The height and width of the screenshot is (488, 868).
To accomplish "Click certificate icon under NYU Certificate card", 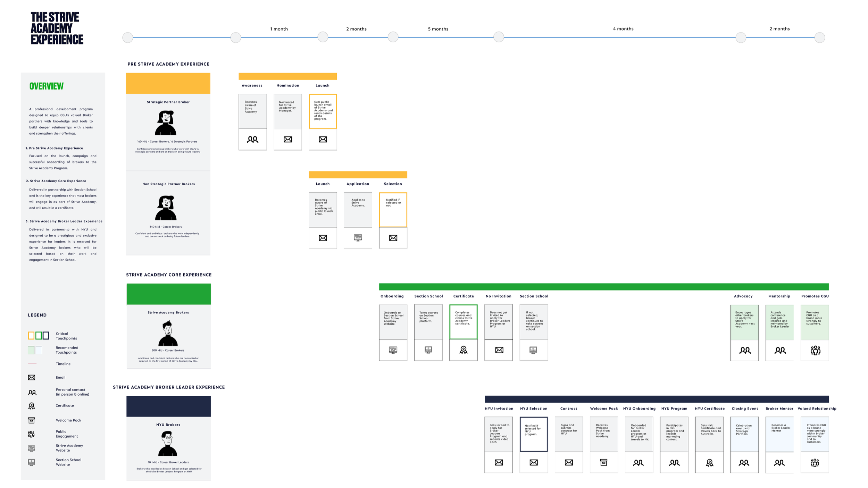I will tap(709, 463).
